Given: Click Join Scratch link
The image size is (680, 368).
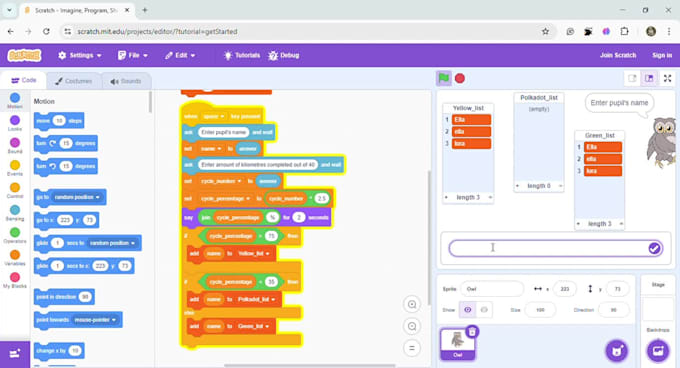Looking at the screenshot, I should (x=618, y=55).
